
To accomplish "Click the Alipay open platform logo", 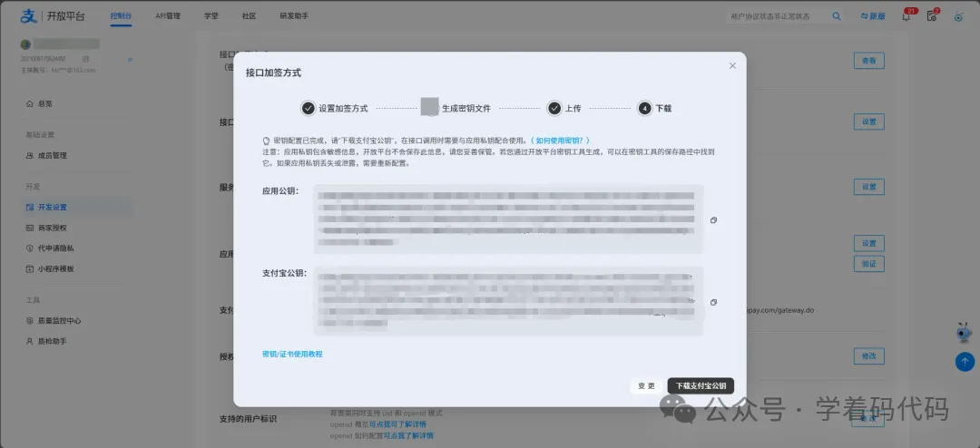I will point(53,16).
